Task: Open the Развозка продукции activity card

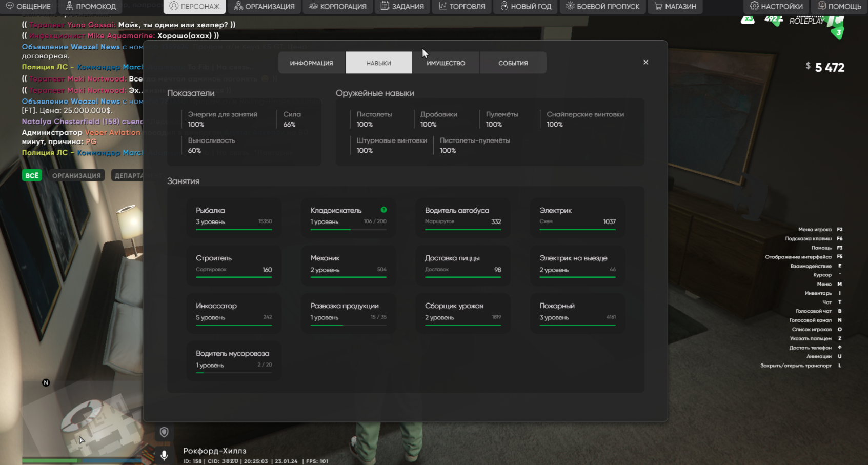Action: point(348,313)
